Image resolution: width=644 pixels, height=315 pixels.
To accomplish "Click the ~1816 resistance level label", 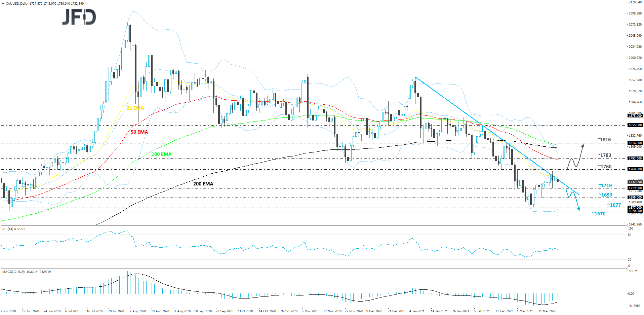I will point(604,140).
